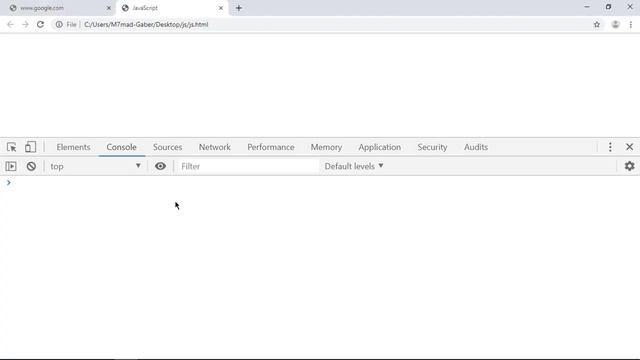Open the Default levels dropdown
Screen dimensions: 640x360
point(354,166)
